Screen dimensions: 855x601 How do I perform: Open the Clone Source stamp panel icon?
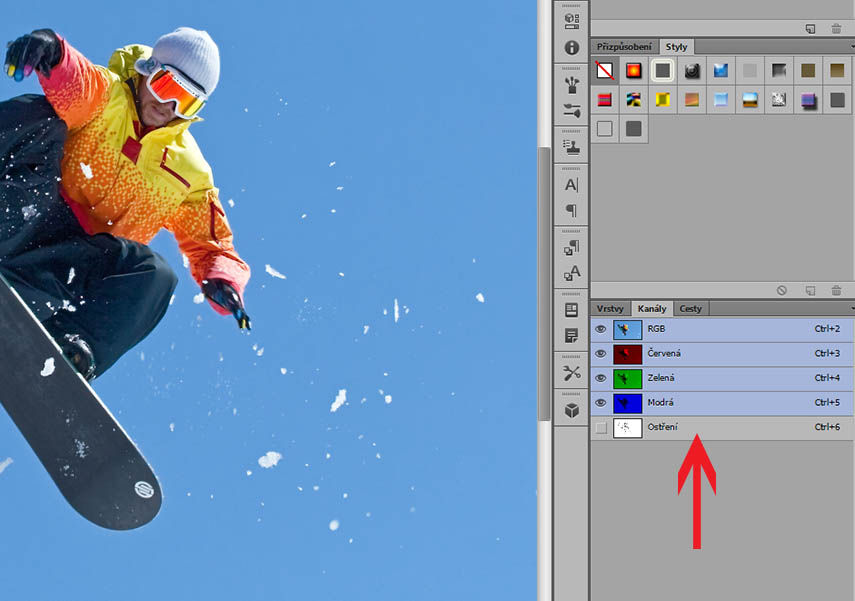point(571,147)
